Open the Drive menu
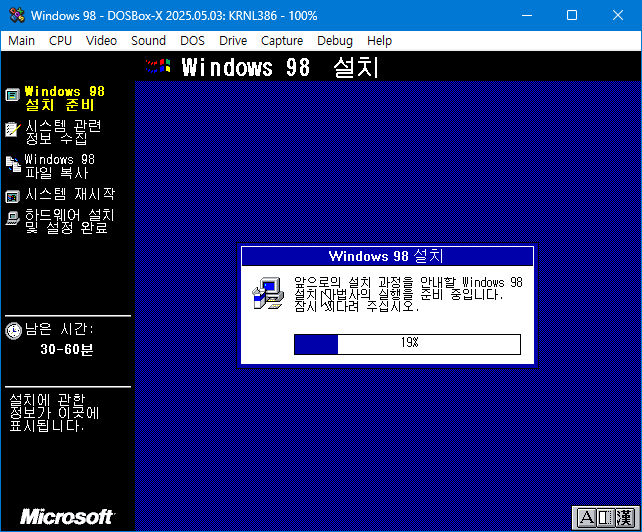642x532 pixels. pos(233,41)
